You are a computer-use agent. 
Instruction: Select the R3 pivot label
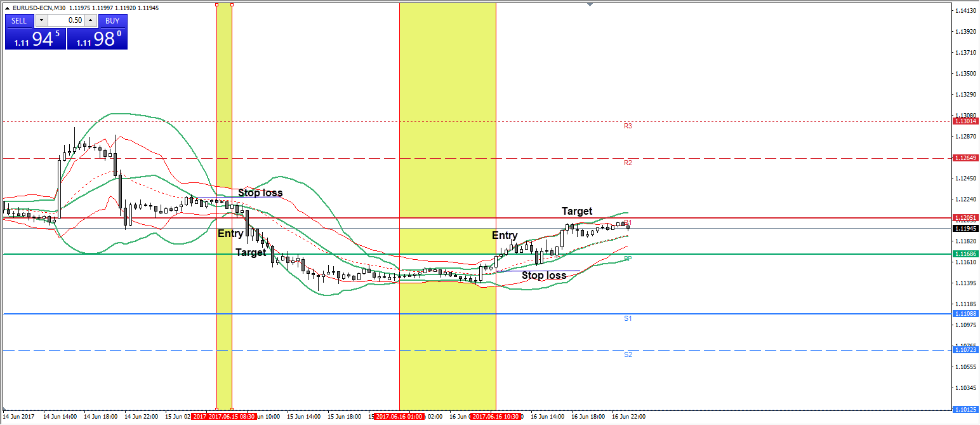coord(628,126)
